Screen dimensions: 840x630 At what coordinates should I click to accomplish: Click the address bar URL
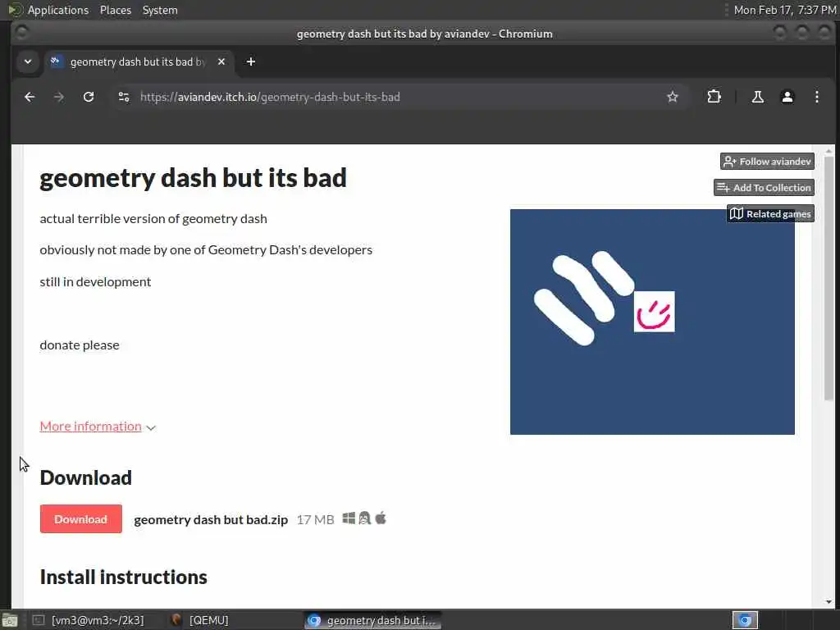pos(270,97)
